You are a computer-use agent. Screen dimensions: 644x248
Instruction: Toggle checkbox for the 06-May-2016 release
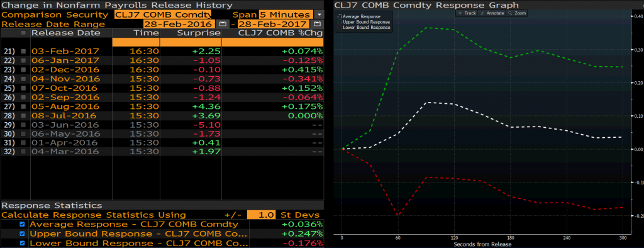23,133
